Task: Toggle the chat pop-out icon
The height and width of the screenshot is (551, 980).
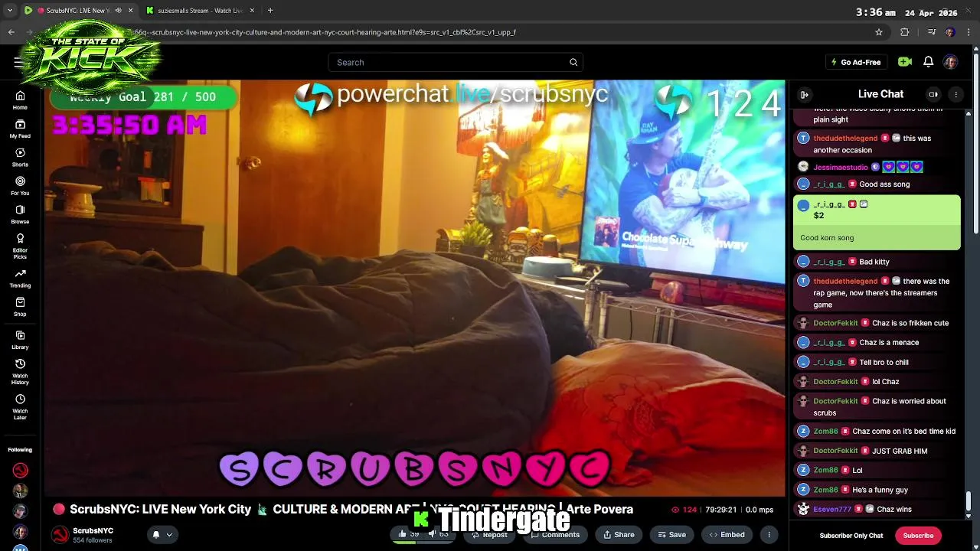Action: 933,94
